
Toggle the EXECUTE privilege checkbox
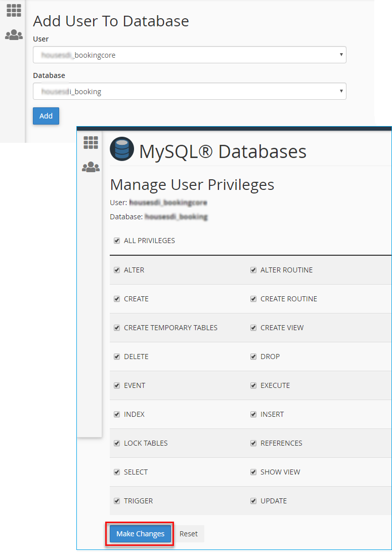tap(253, 385)
